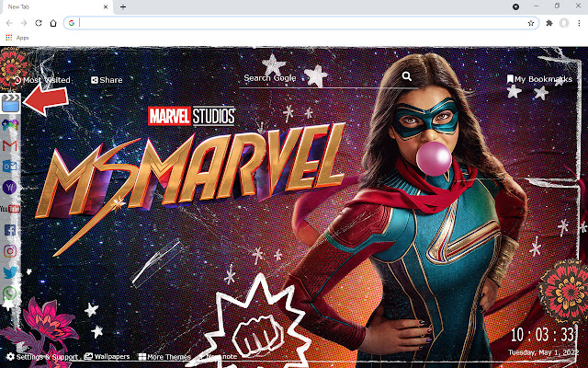
Task: Open the YouTube sidebar shortcut
Action: (x=10, y=209)
